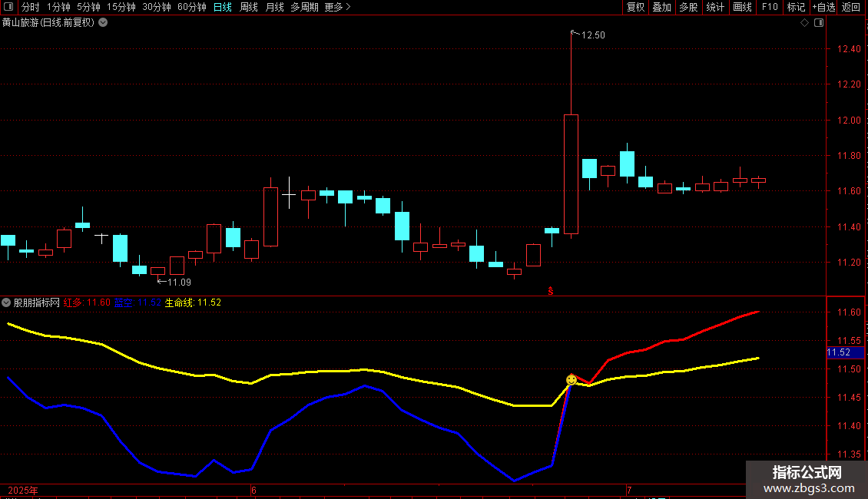Click the 12.40 price axis label
The height and width of the screenshot is (499, 868).
[x=849, y=48]
